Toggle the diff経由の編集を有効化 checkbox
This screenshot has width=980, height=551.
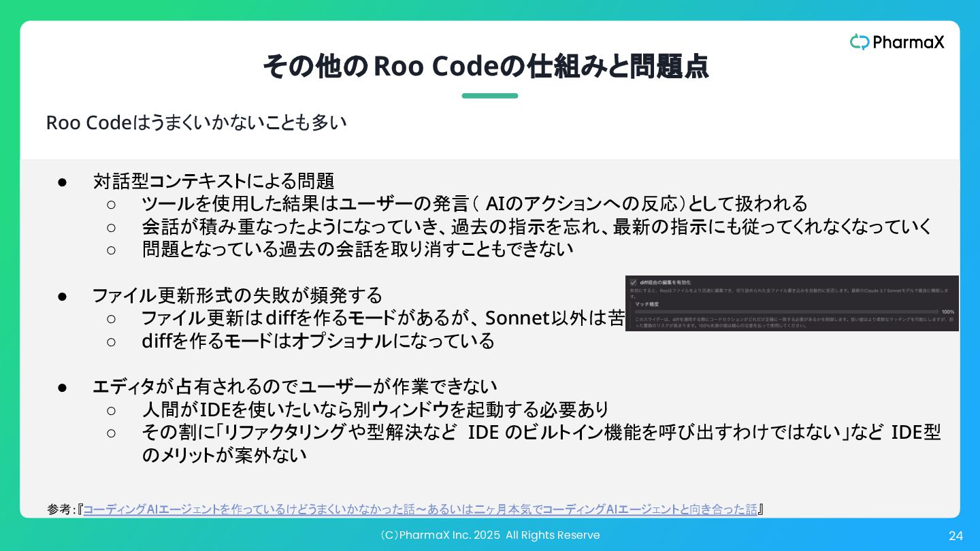[633, 282]
